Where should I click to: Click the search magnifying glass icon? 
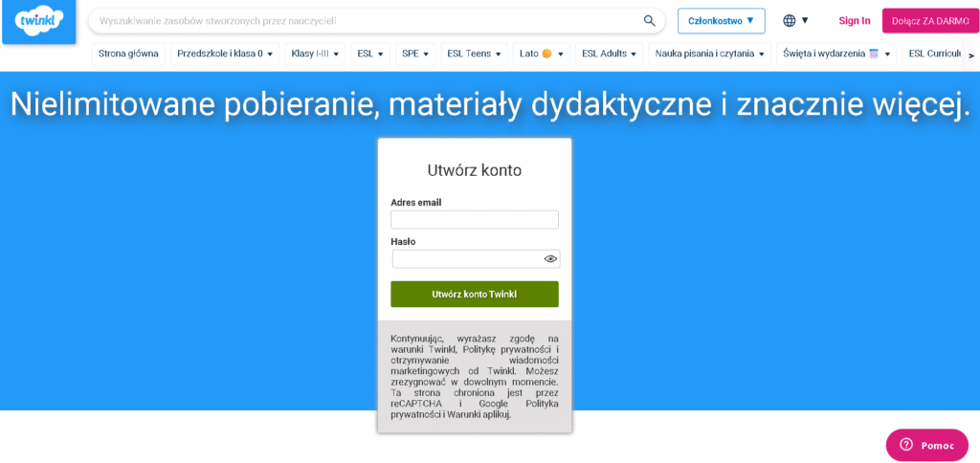coord(650,21)
